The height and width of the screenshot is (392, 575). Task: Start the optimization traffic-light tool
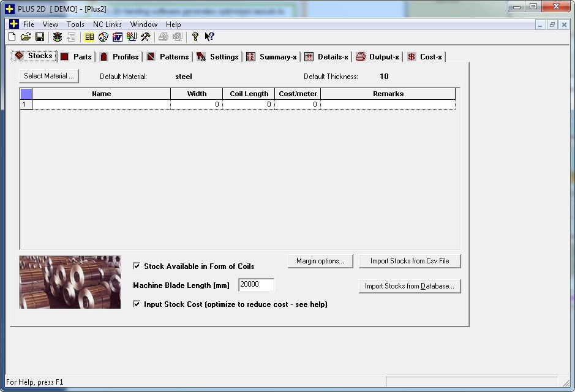56,37
